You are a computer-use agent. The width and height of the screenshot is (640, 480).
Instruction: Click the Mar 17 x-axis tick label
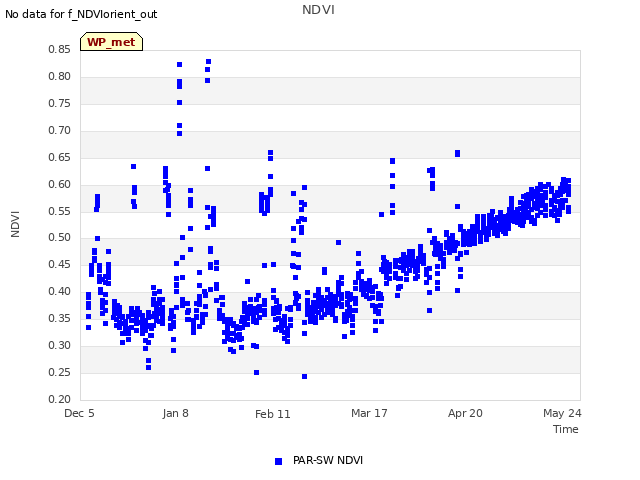pyautogui.click(x=369, y=413)
